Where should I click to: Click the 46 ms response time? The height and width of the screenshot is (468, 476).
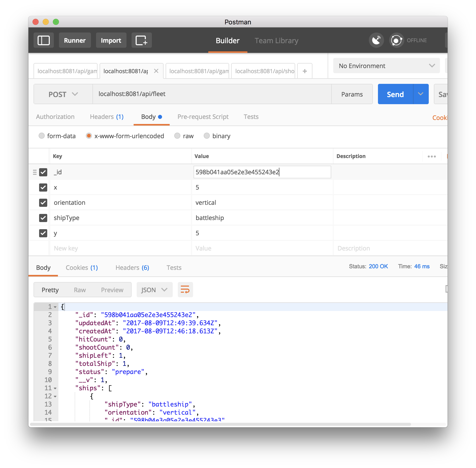click(x=422, y=266)
